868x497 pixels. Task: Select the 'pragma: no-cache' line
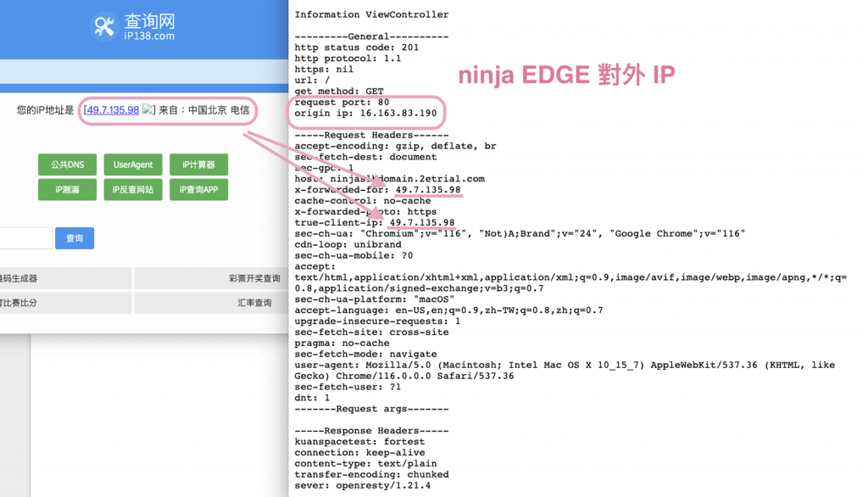click(x=342, y=343)
